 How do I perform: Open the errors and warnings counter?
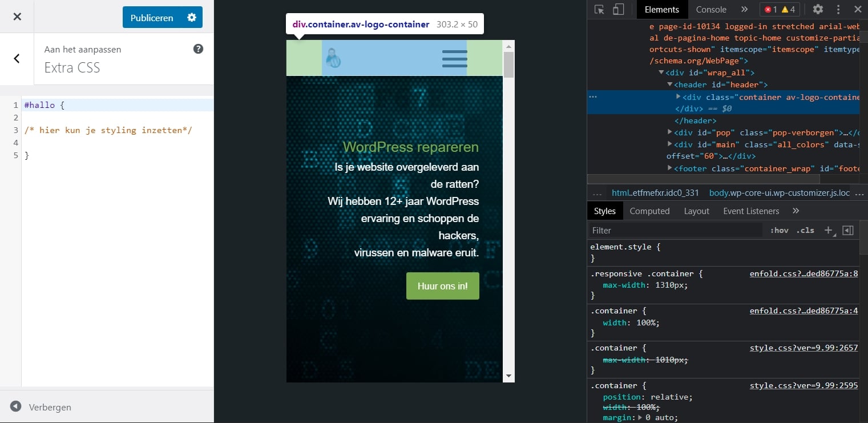[780, 9]
